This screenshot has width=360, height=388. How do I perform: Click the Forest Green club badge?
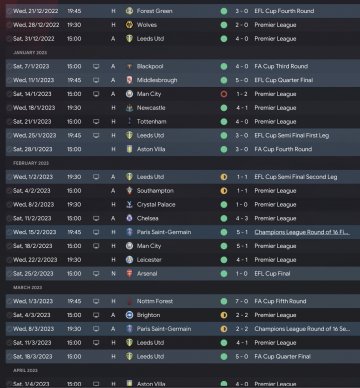pyautogui.click(x=129, y=11)
